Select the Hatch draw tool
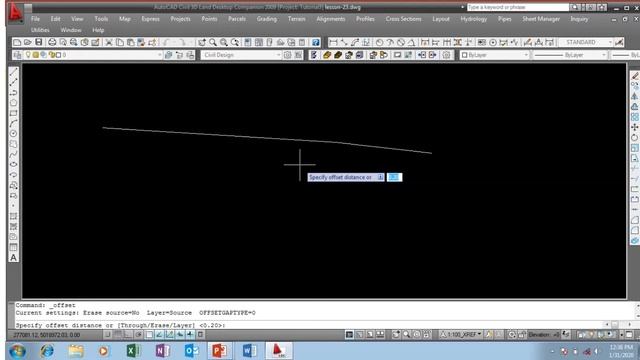Screen dimensions: 640x360 [x=13, y=216]
